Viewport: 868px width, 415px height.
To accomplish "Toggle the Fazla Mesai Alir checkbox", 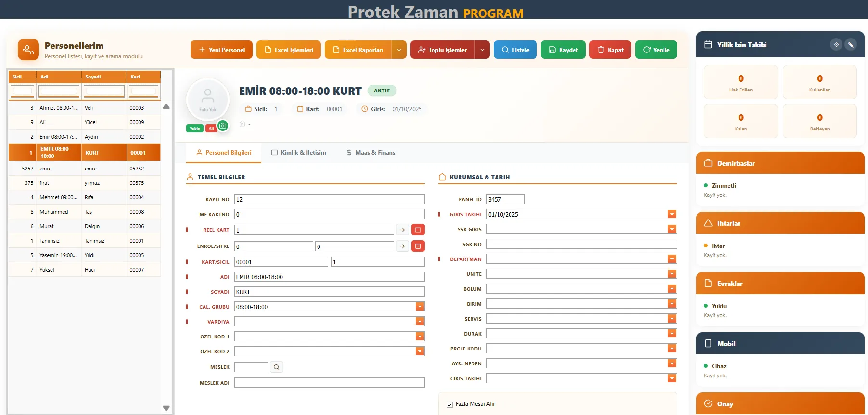I will [x=449, y=404].
